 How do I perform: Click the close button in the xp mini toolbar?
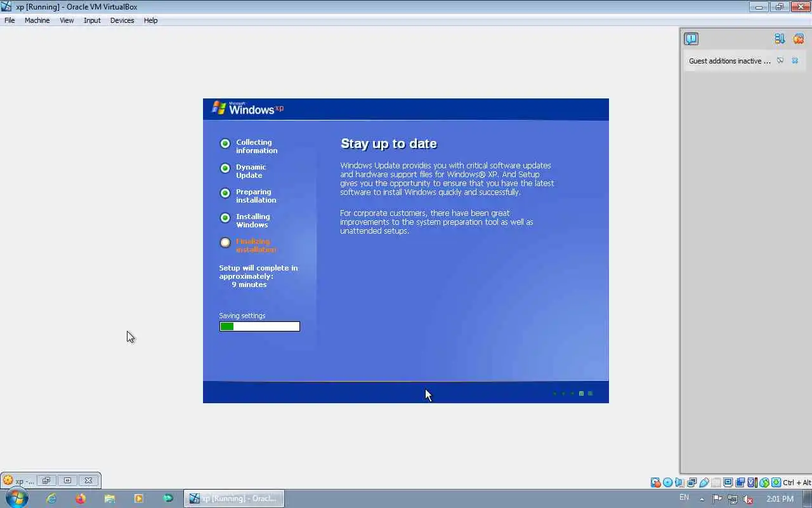pos(88,481)
